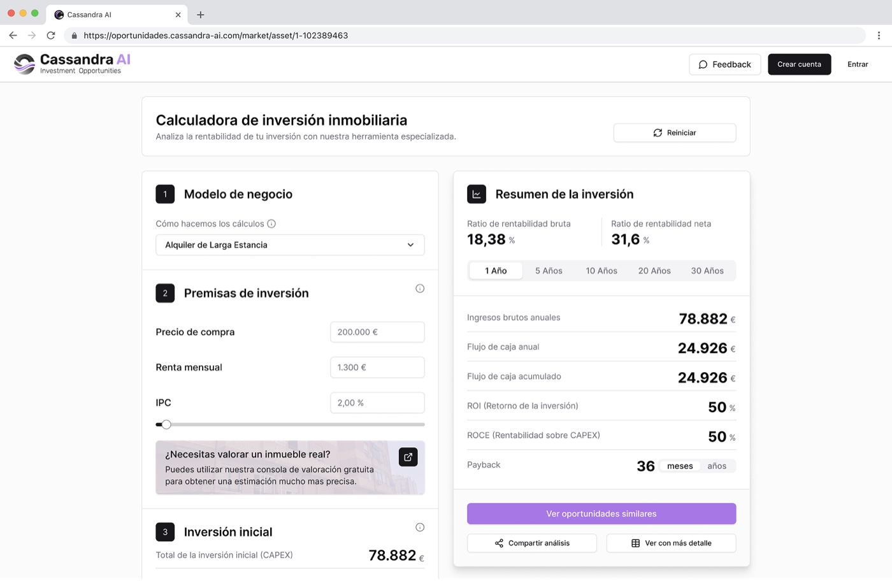Reset the calculator with Reiniciar
The height and width of the screenshot is (588, 892).
(x=675, y=133)
